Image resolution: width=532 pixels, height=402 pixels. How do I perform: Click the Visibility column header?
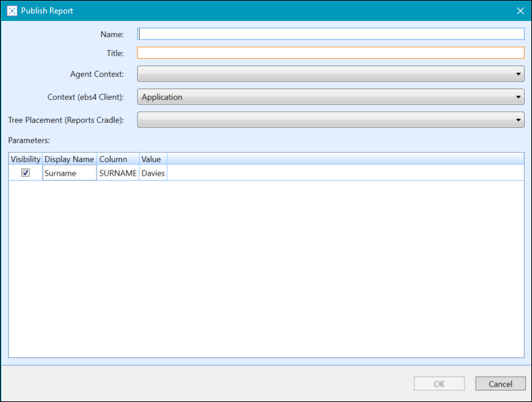click(x=26, y=159)
